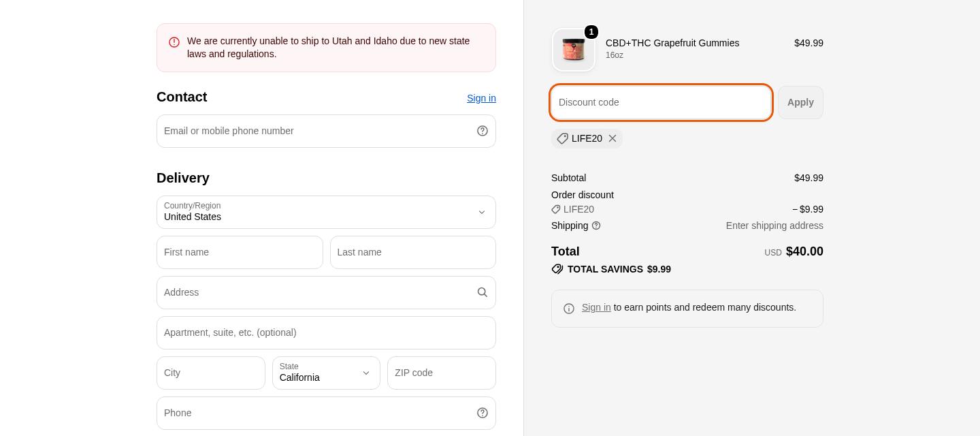The width and height of the screenshot is (980, 436).
Task: Click the Enter shipping address text
Action: (774, 225)
